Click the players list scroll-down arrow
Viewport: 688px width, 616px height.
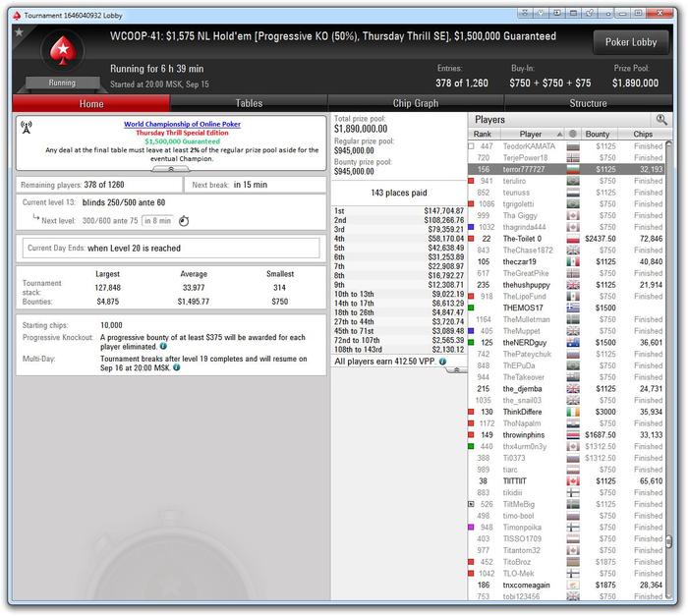pyautogui.click(x=668, y=595)
